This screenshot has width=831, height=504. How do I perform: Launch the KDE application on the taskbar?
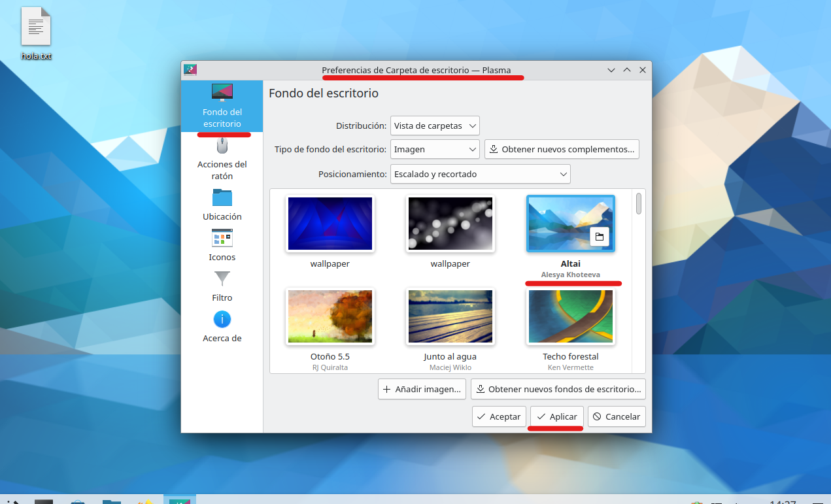click(x=180, y=499)
